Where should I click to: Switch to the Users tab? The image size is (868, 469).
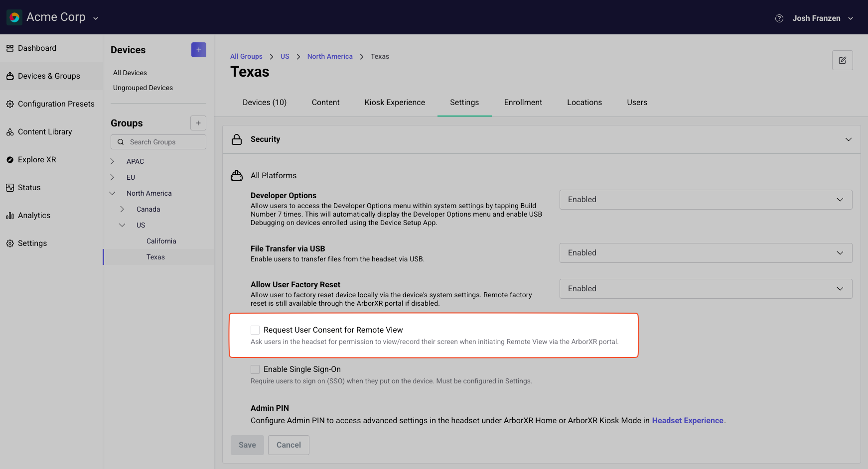637,103
